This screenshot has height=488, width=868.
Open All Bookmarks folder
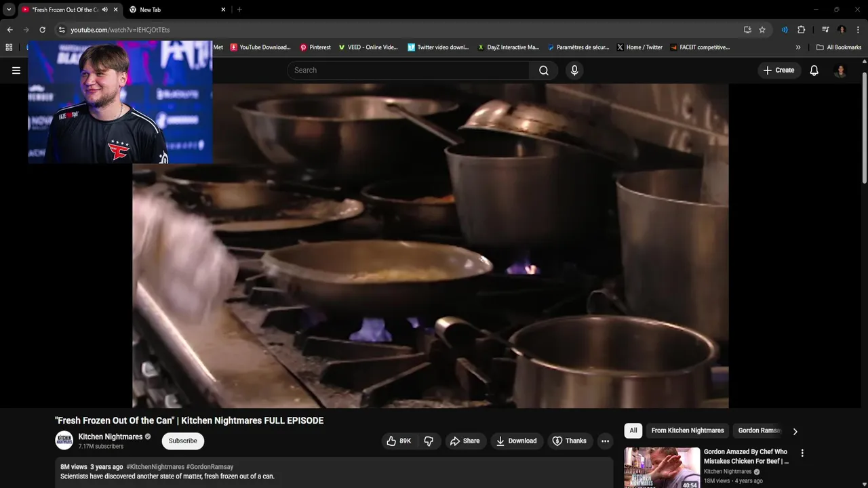tap(839, 47)
